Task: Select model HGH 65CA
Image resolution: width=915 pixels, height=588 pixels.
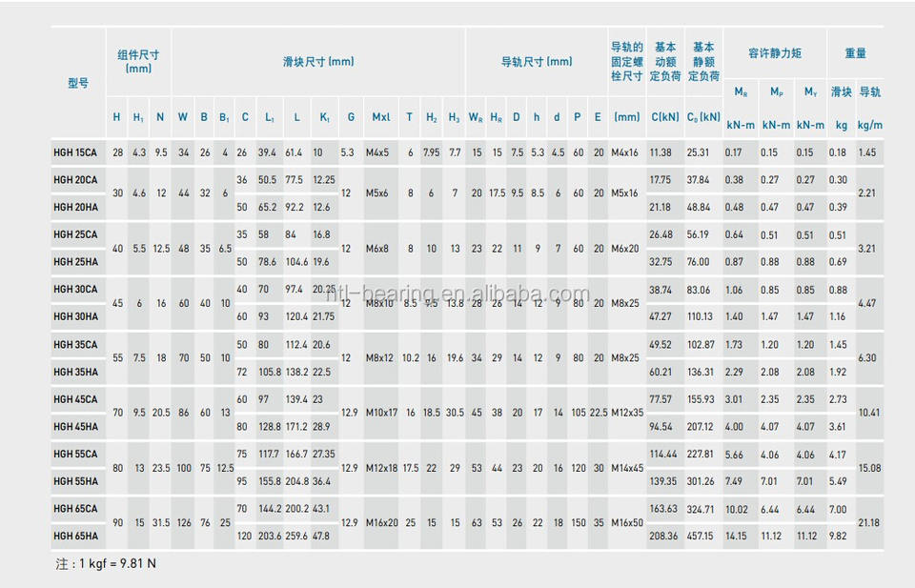Action: point(75,509)
